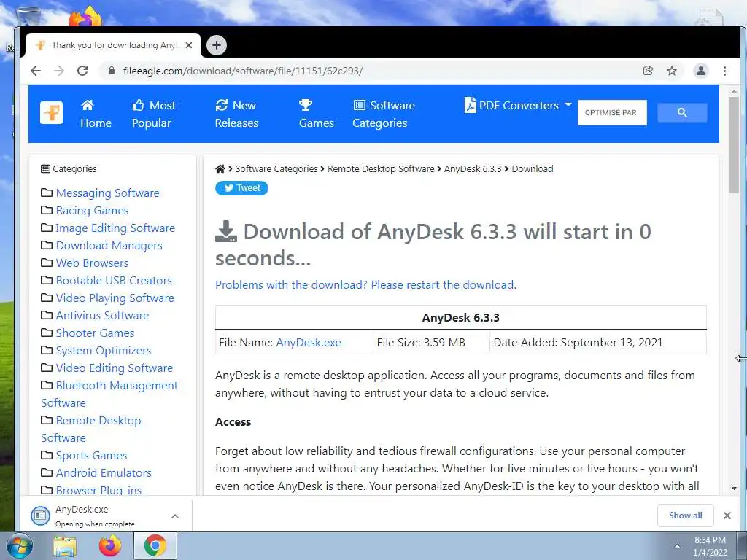Open Download Managers category
Screen dimensions: 747x560
coord(109,245)
